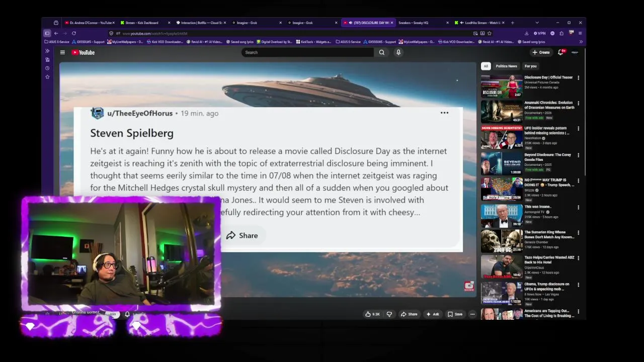Open Disclosure Day Official Teaser thumbnail
This screenshot has width=644, height=362.
coord(502,86)
